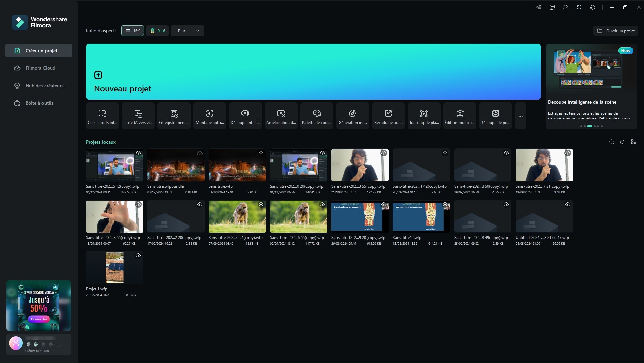Open the Génération intelligente tool
The width and height of the screenshot is (644, 363).
pos(353,116)
